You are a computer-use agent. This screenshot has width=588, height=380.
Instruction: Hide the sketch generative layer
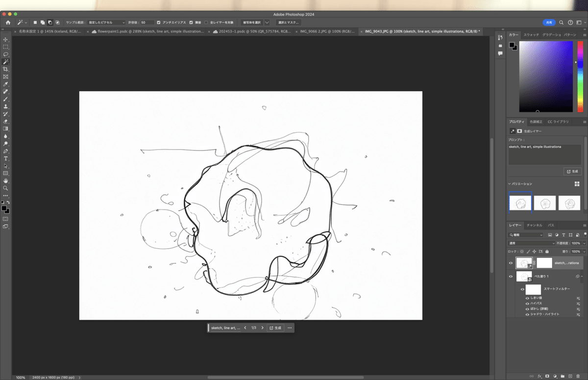tap(511, 263)
